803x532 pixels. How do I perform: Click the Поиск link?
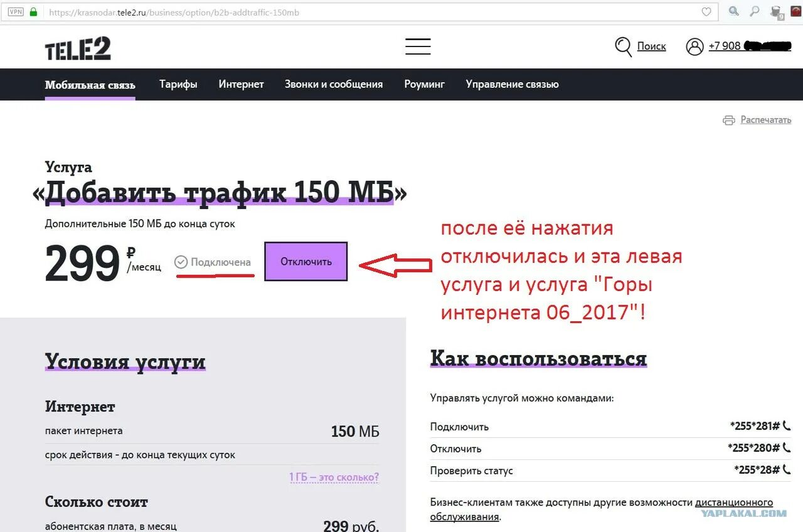(652, 46)
